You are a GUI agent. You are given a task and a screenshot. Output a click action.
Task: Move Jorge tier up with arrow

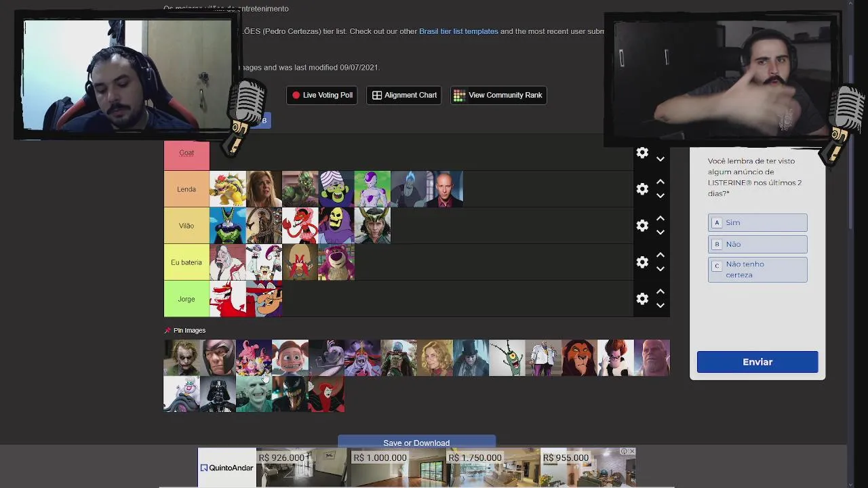click(x=660, y=291)
